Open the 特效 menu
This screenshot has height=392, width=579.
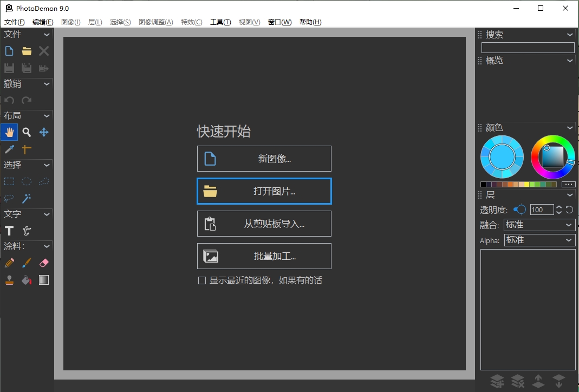pos(191,22)
